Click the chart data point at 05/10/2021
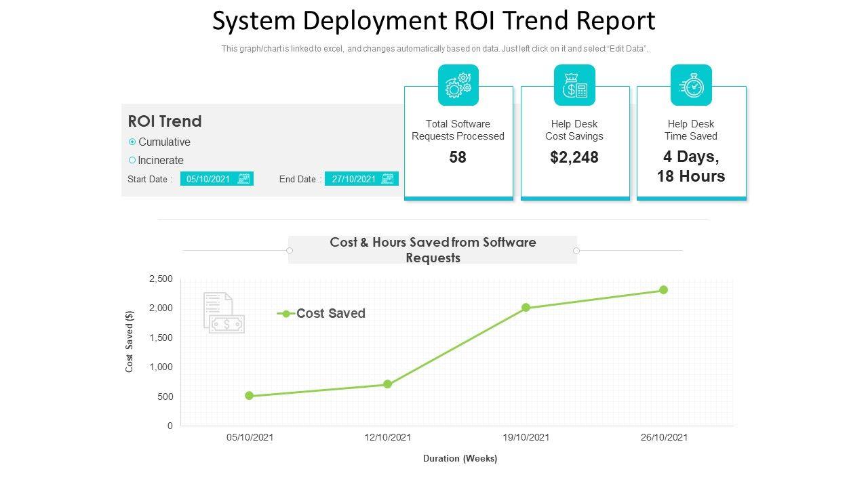868x488 pixels. (250, 396)
